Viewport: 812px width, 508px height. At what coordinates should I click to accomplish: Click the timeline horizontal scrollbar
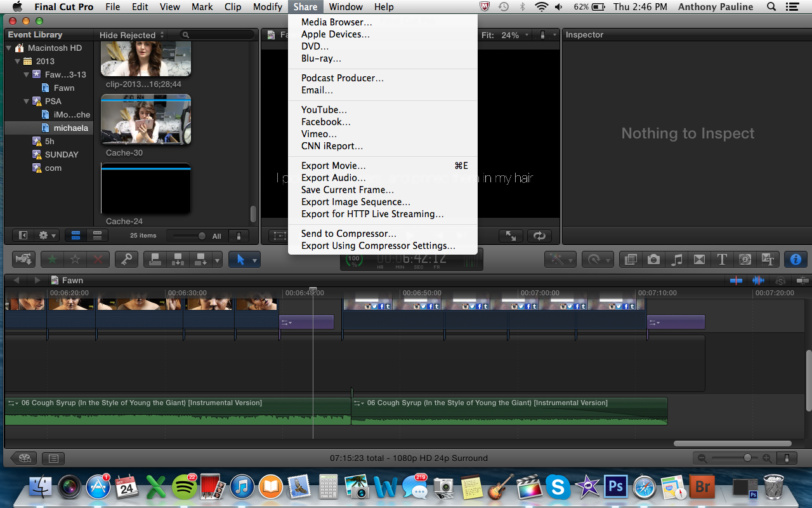pyautogui.click(x=732, y=443)
